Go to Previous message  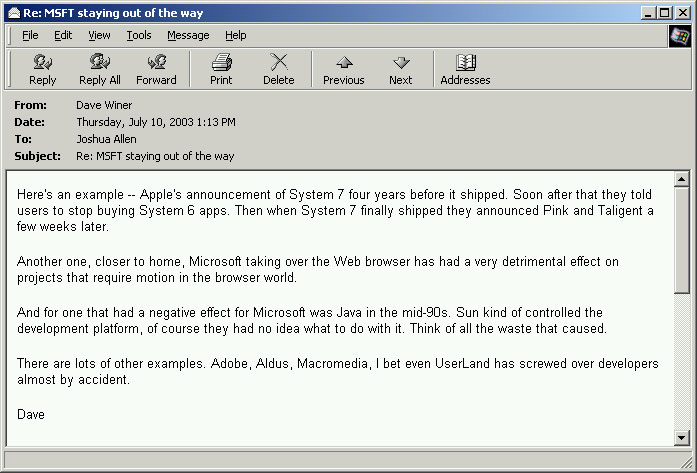click(343, 69)
